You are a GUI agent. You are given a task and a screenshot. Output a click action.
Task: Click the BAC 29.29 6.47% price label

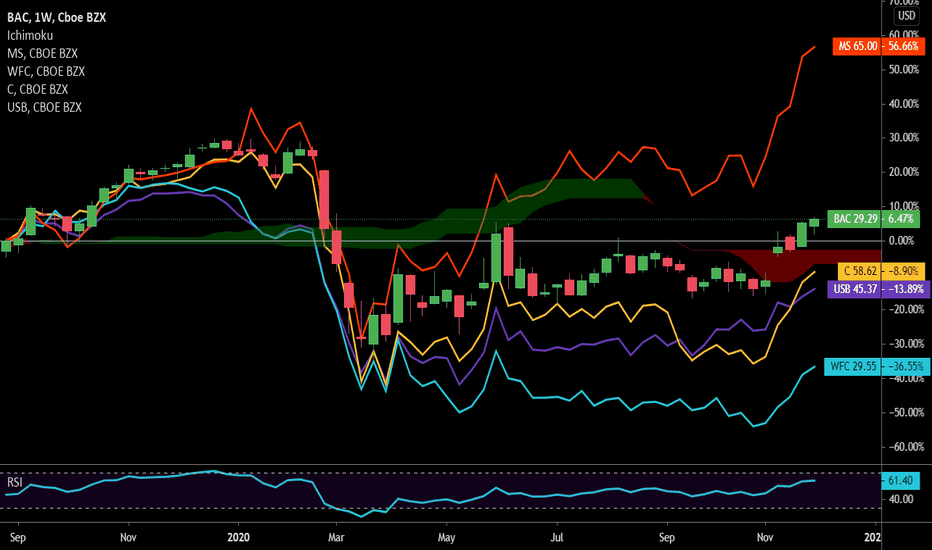tap(873, 219)
